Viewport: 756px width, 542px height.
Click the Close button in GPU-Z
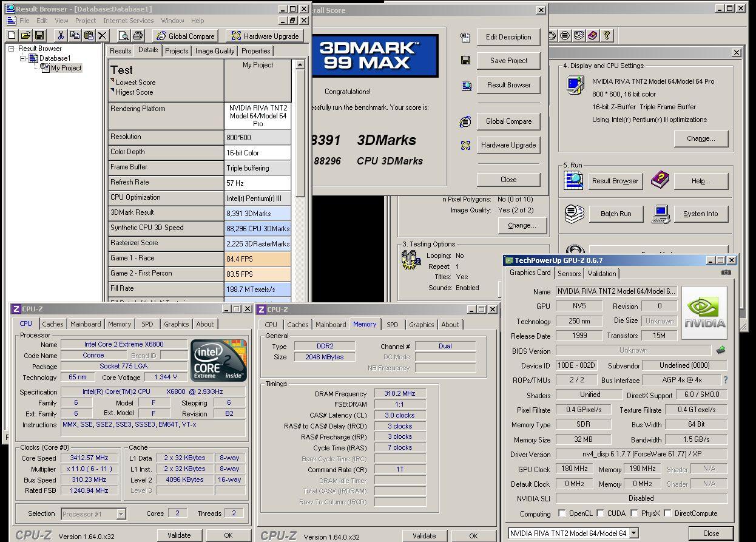[711, 533]
